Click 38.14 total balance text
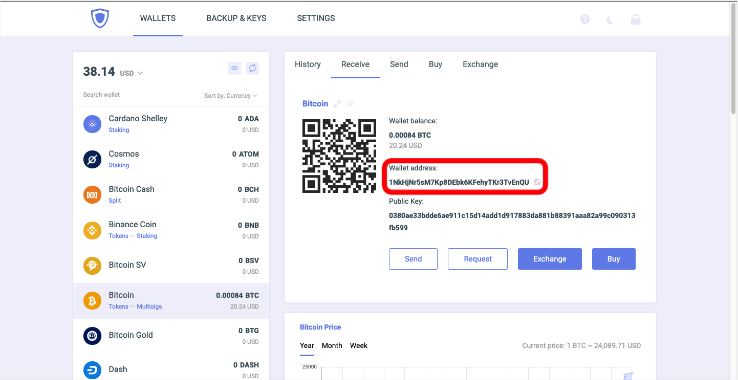 [x=99, y=72]
